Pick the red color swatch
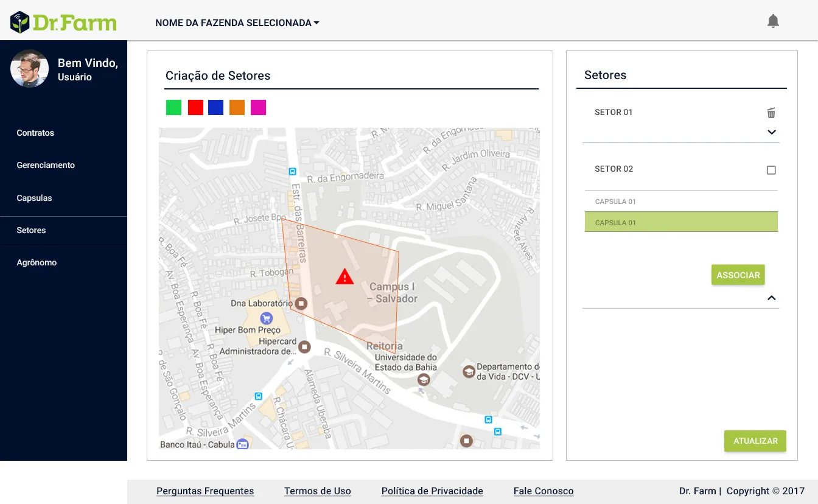Screen dimensions: 818x504 click(195, 107)
